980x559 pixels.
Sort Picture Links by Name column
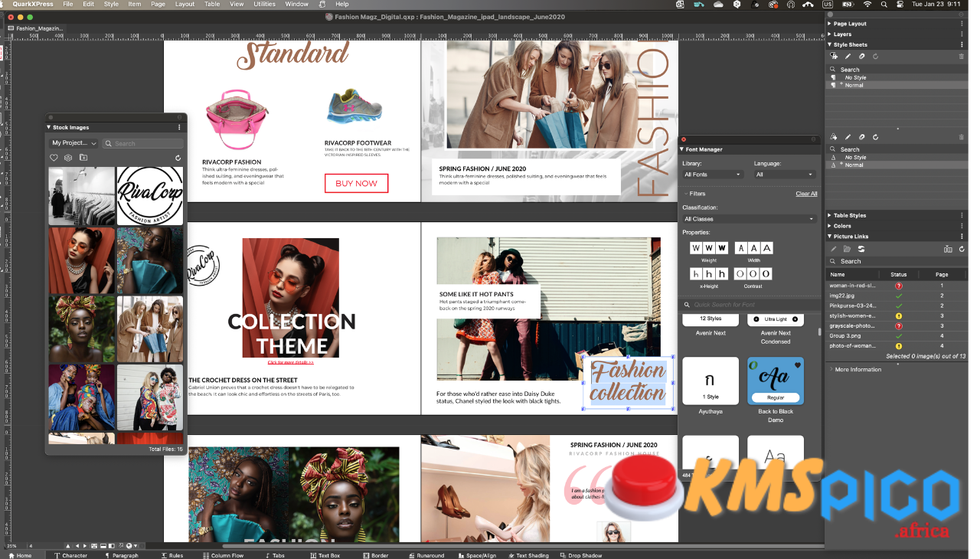(853, 274)
